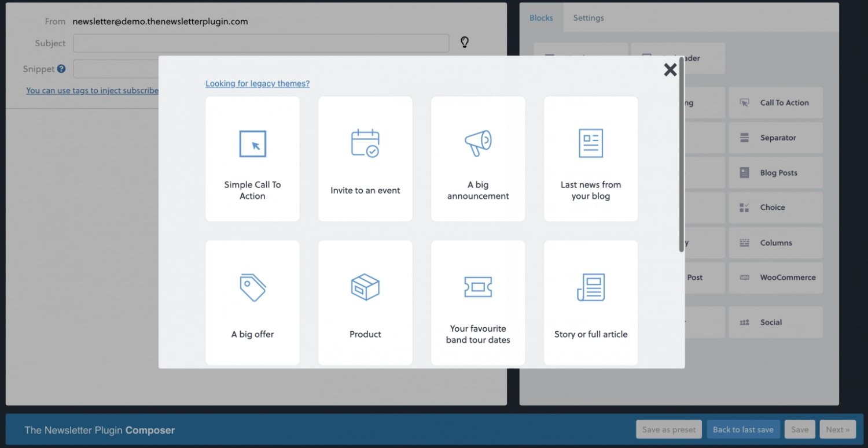Switch to the Blocks tab
Viewport: 868px width, 448px height.
pos(541,18)
